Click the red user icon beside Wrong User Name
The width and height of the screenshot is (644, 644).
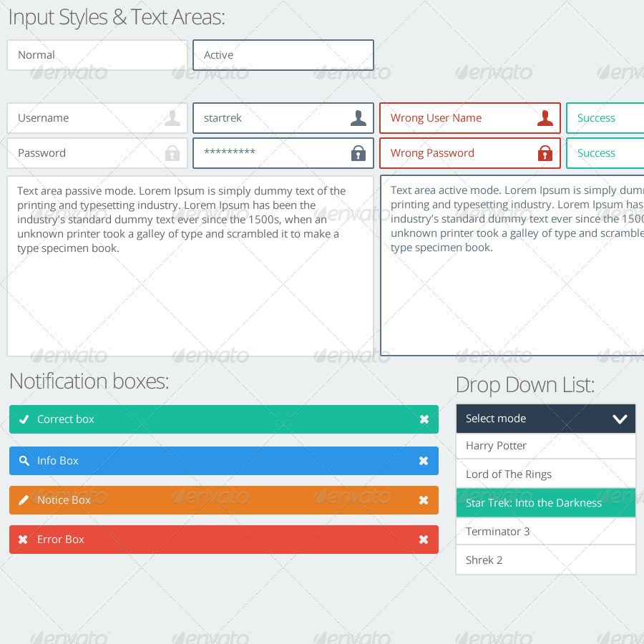coord(547,118)
